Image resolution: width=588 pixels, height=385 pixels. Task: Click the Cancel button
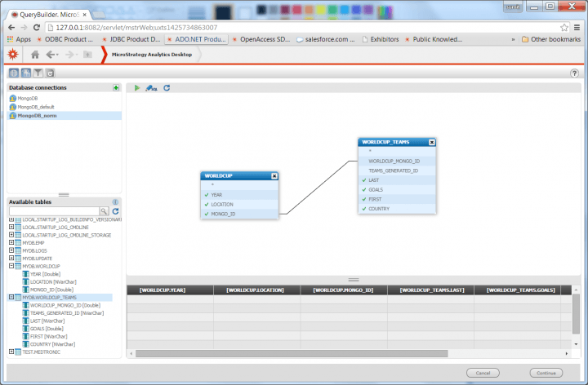tap(483, 373)
